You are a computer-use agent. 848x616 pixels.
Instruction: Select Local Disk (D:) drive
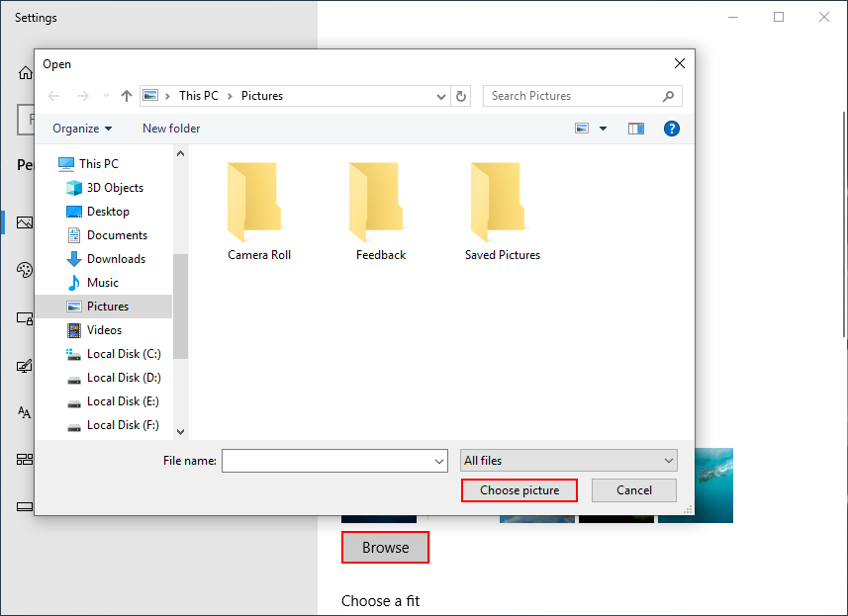point(114,378)
